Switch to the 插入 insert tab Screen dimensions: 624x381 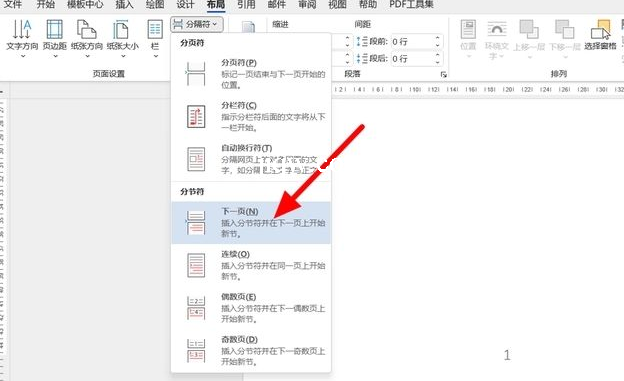click(124, 5)
